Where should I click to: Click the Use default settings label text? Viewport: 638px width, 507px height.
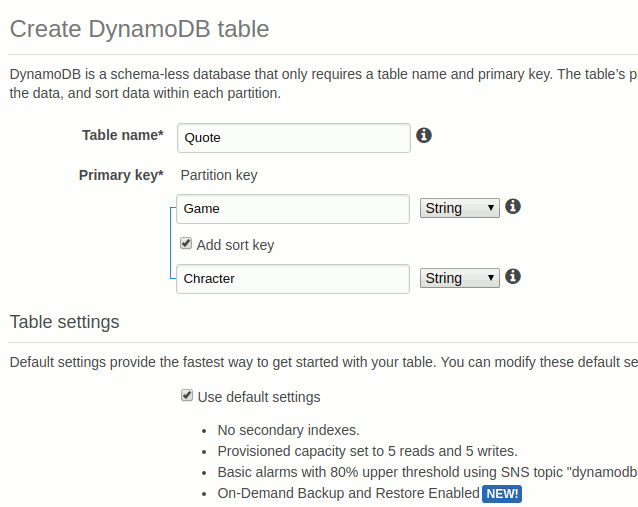point(259,397)
